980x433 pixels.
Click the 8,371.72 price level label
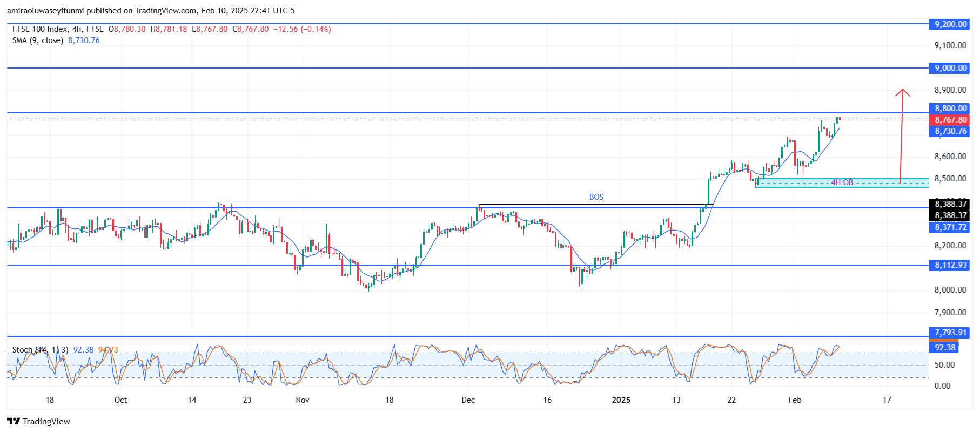coord(950,227)
